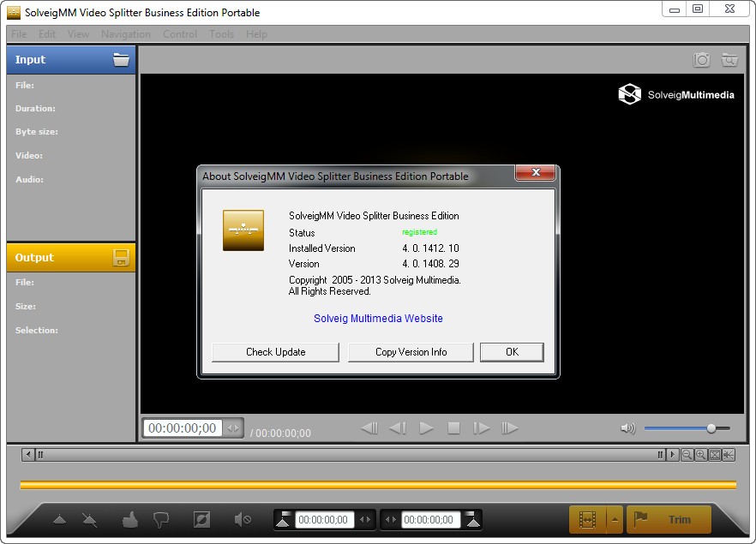Image resolution: width=756 pixels, height=544 pixels.
Task: Click the Add marker icon
Action: pyautogui.click(x=60, y=519)
